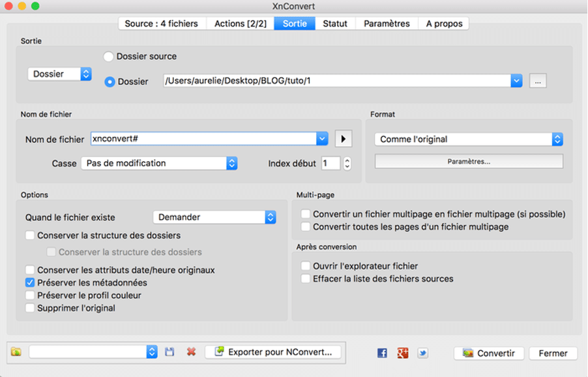Click the filename pattern arrow button
Image resolution: width=588 pixels, height=377 pixels.
(343, 139)
